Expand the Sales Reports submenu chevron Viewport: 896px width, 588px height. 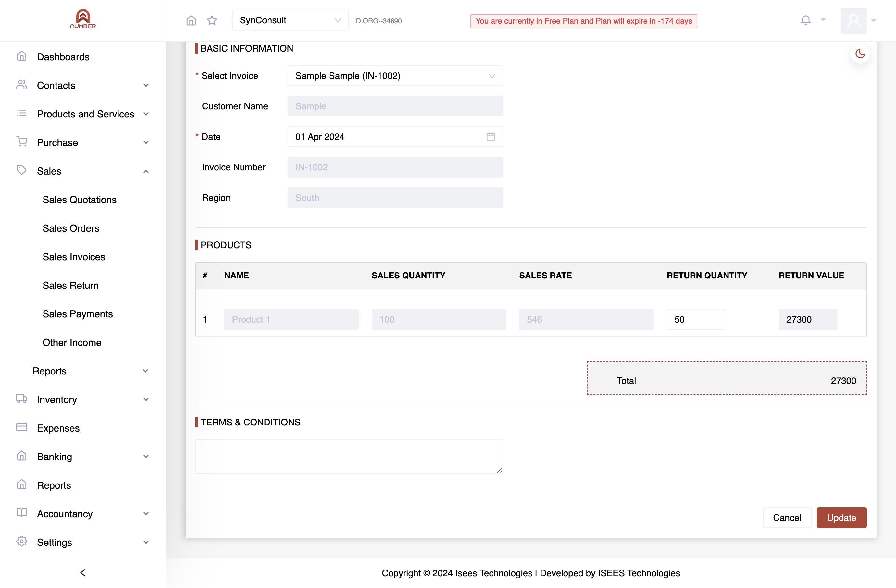point(145,371)
